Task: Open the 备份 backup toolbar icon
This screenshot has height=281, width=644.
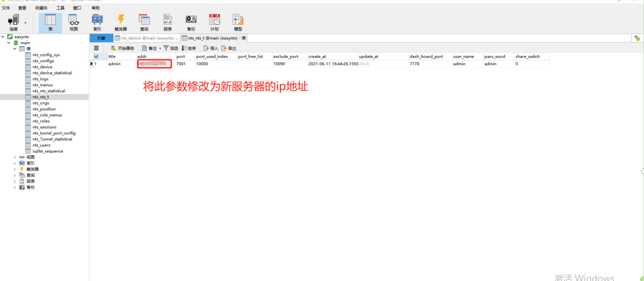Action: (191, 23)
